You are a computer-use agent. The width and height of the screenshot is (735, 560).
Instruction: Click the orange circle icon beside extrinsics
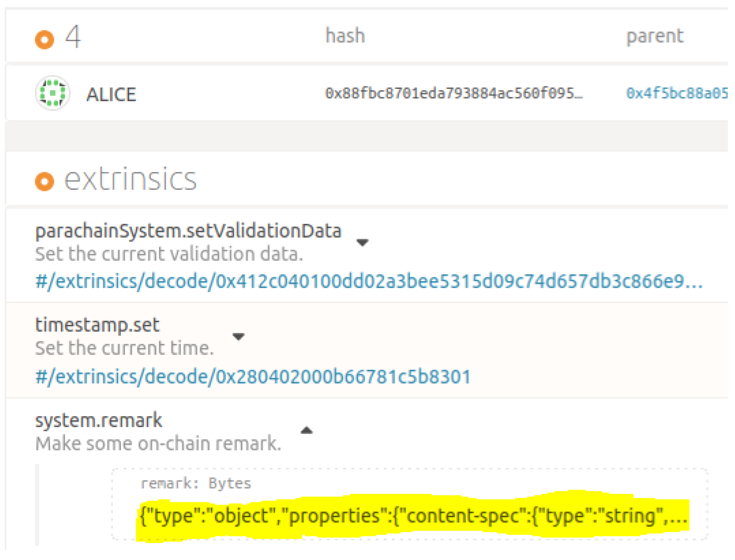pos(45,181)
